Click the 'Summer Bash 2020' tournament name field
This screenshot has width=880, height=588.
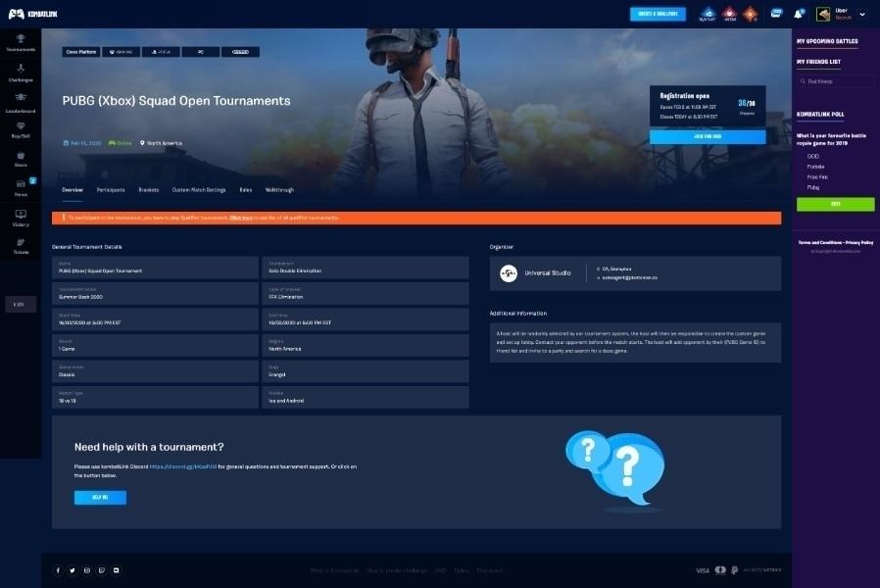click(155, 293)
